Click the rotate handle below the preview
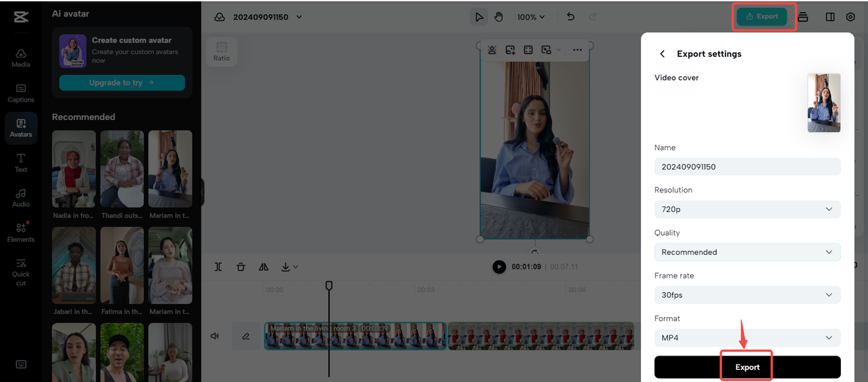 coord(535,251)
